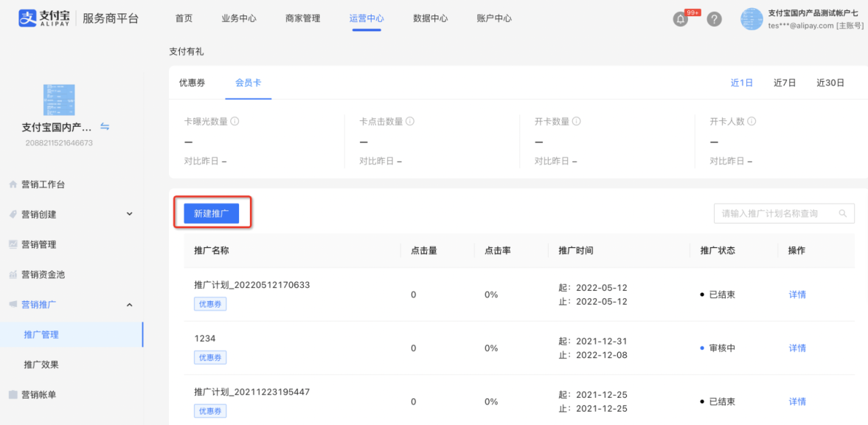868x425 pixels.
Task: Open 首页 in top navigation
Action: point(184,18)
